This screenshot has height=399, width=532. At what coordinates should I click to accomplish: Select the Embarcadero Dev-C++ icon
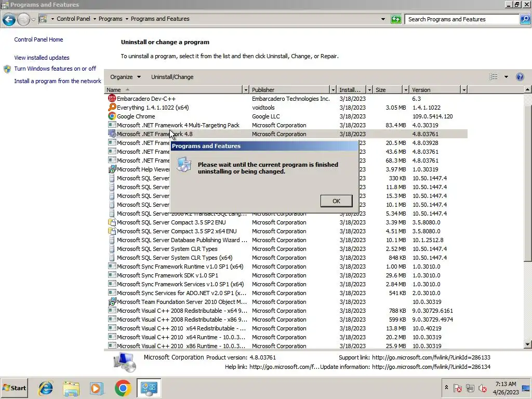[112, 98]
